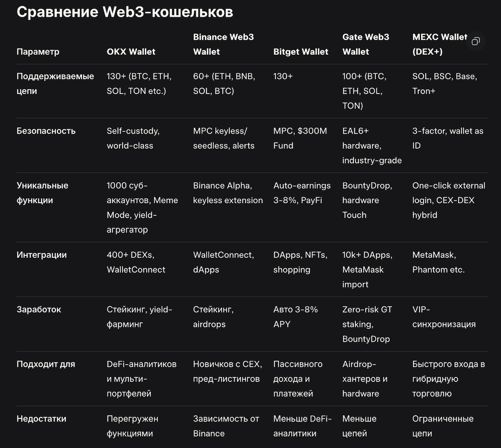Click the 'Новичков с CEX, пред-листингов' cell
The image size is (501, 448).
(228, 371)
